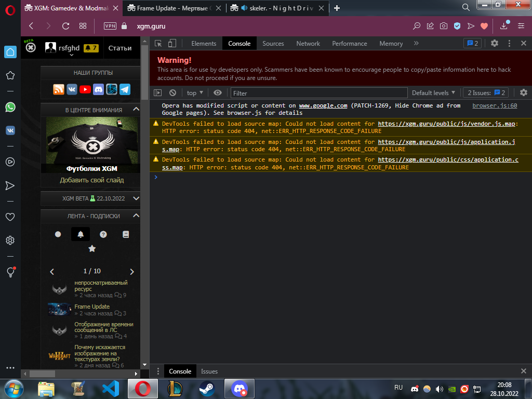Focus the console Filter input field
Image resolution: width=532 pixels, height=399 pixels.
tap(319, 93)
